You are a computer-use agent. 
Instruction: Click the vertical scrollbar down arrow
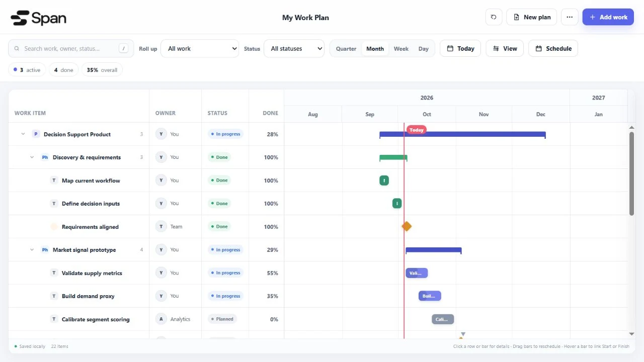point(631,334)
